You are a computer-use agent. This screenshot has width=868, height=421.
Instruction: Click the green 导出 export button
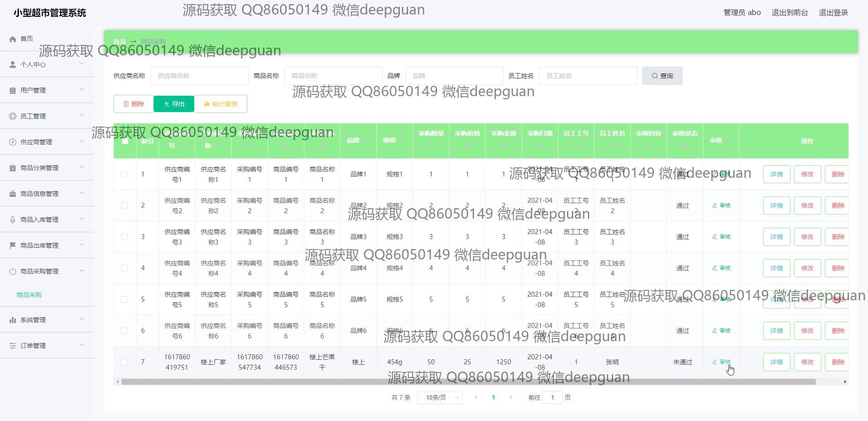pos(174,104)
